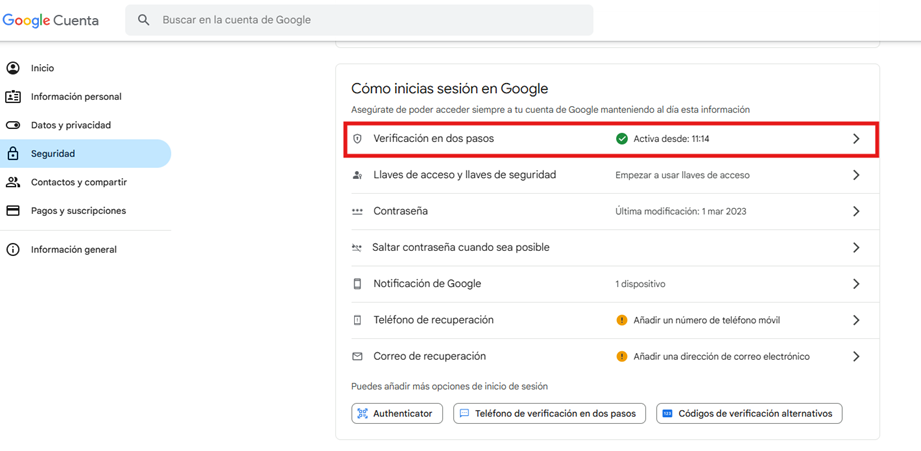This screenshot has height=451, width=921.
Task: Open the Contraseña row
Action: (x=615, y=211)
